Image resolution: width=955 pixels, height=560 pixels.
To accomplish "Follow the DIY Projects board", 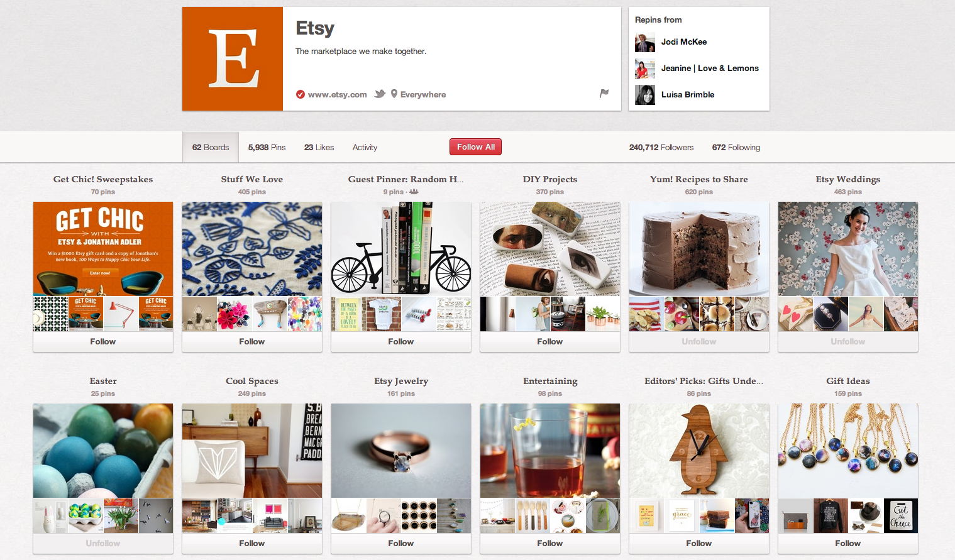I will [x=550, y=342].
